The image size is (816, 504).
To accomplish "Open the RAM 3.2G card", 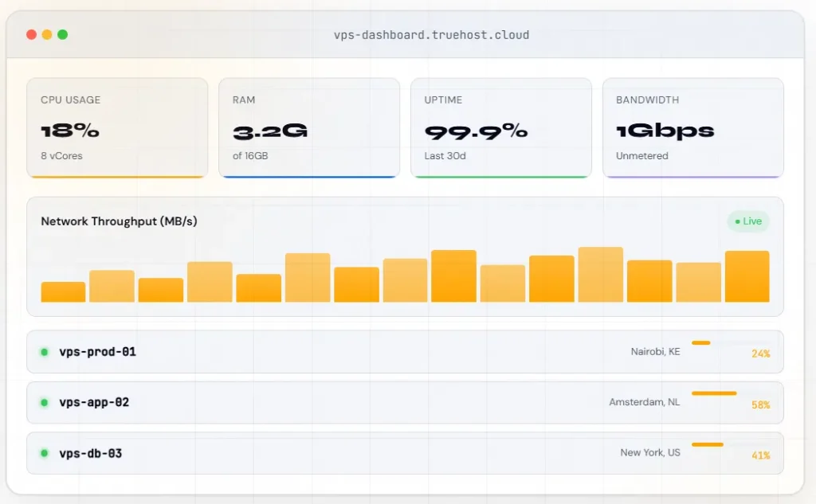I will pos(309,128).
